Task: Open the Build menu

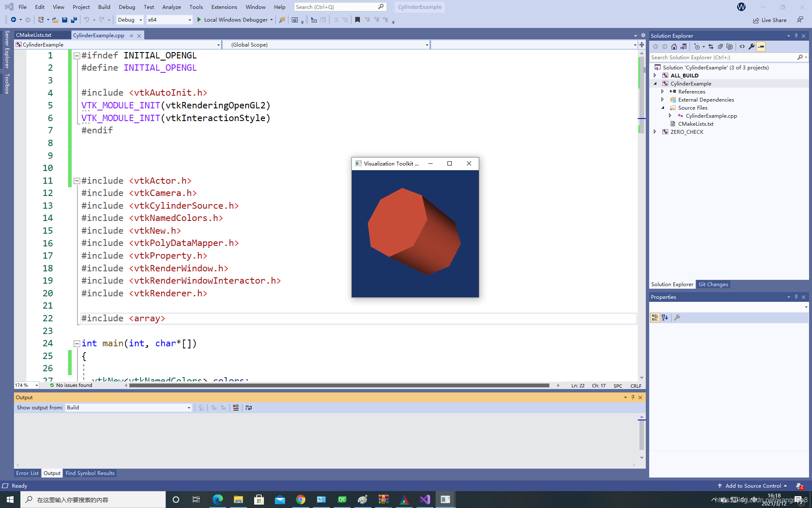Action: click(104, 7)
